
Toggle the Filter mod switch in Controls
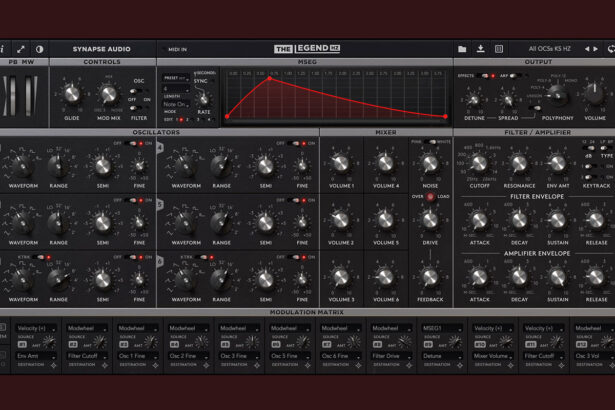(x=136, y=108)
